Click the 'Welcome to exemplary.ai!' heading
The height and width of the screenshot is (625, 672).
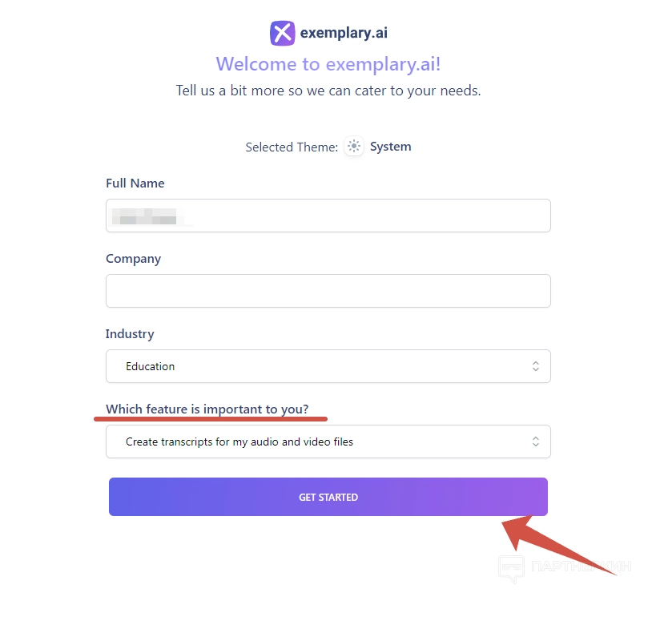(x=328, y=64)
